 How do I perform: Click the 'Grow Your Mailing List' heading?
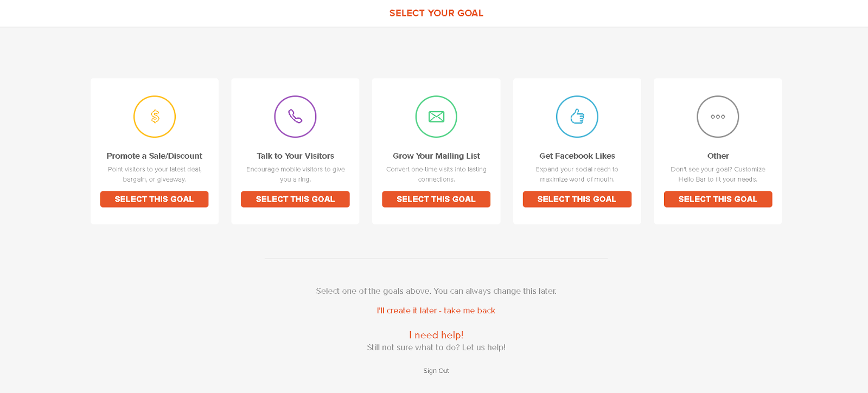coord(436,156)
